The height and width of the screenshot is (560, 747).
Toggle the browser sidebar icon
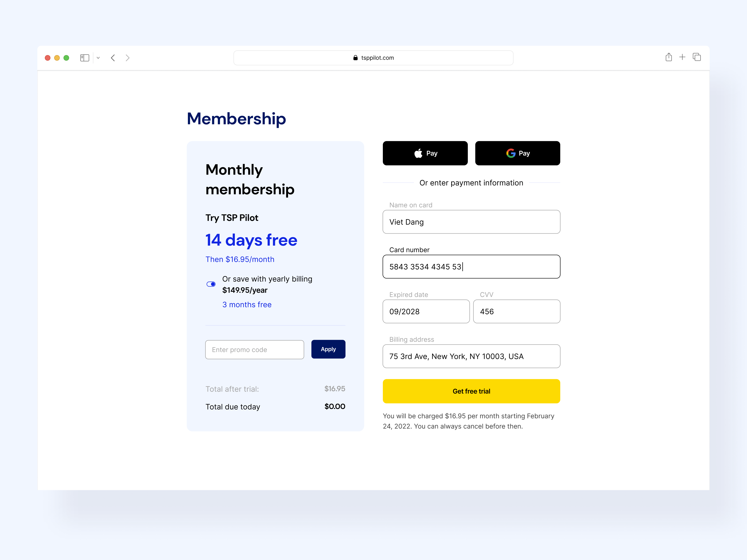[85, 58]
